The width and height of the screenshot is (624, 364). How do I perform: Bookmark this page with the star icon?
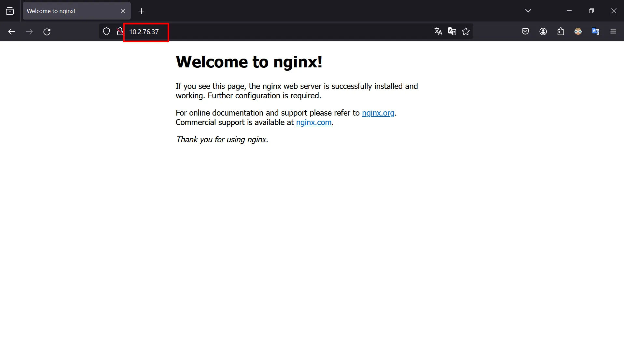pyautogui.click(x=466, y=31)
